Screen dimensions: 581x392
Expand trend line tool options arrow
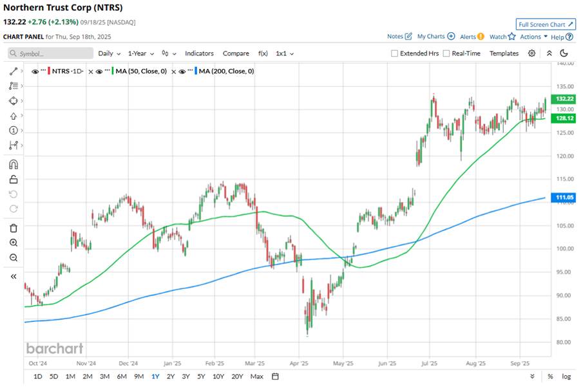pyautogui.click(x=22, y=71)
